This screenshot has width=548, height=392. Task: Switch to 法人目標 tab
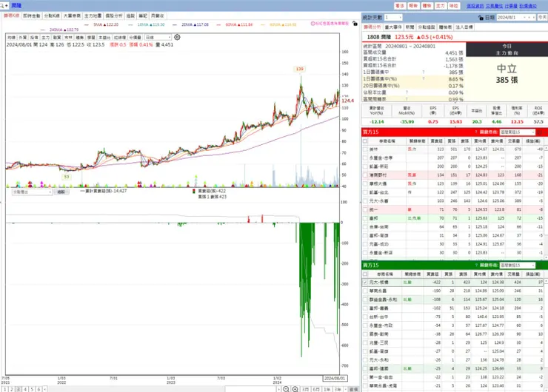464,27
